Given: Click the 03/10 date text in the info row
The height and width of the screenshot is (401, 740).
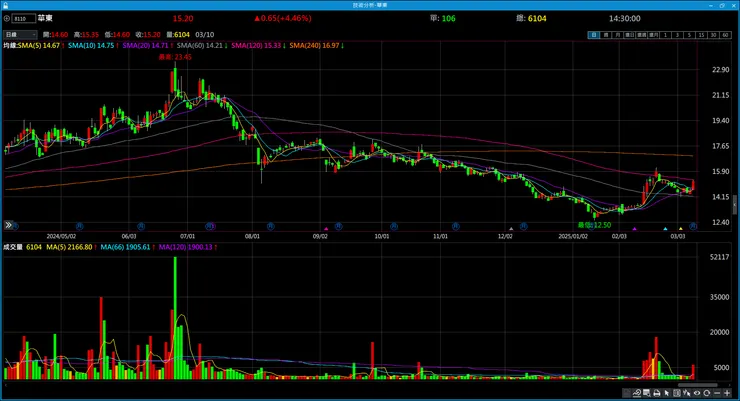Looking at the screenshot, I should click(x=205, y=35).
